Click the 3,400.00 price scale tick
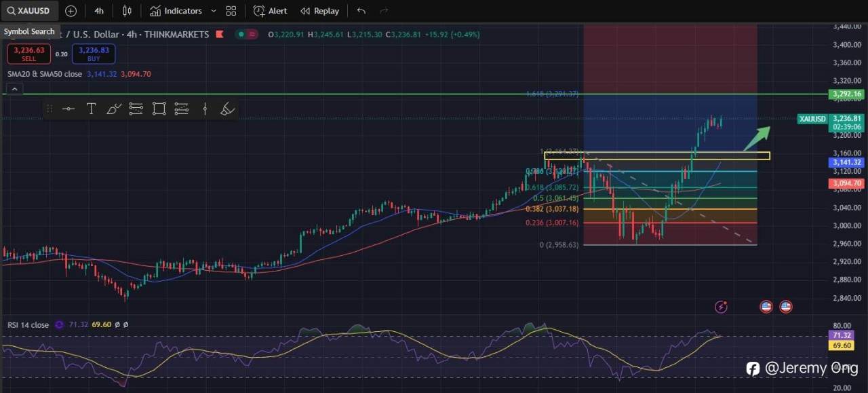Screen dimensions: 868x393 [846, 45]
